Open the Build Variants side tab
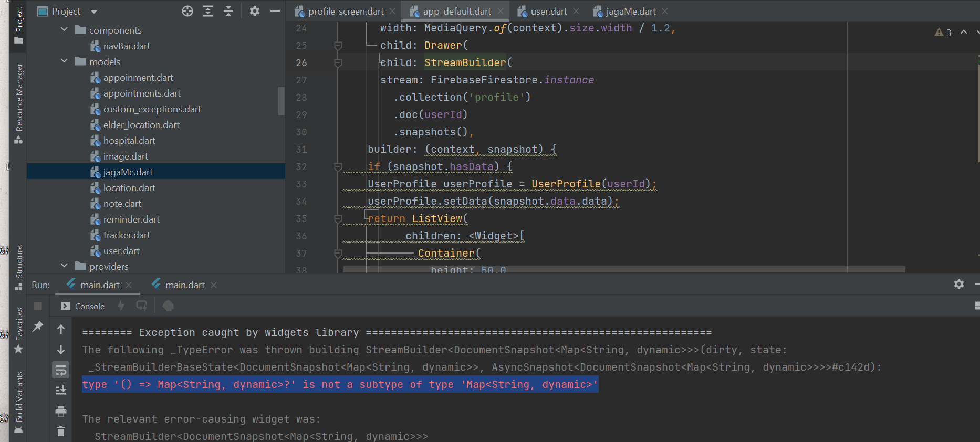 (x=19, y=402)
